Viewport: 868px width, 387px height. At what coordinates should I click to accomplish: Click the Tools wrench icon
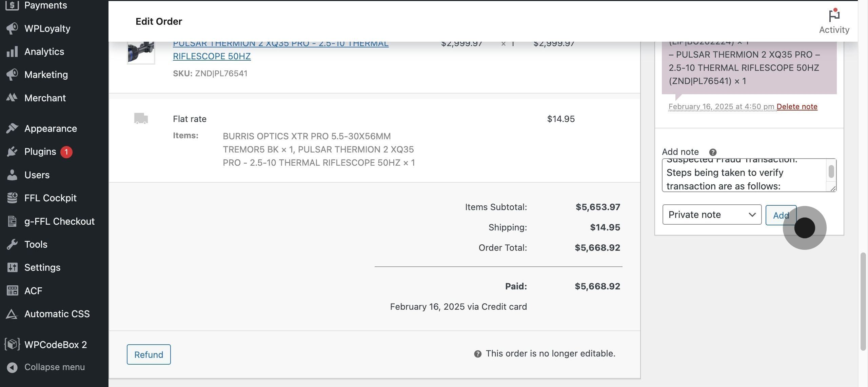tap(12, 244)
